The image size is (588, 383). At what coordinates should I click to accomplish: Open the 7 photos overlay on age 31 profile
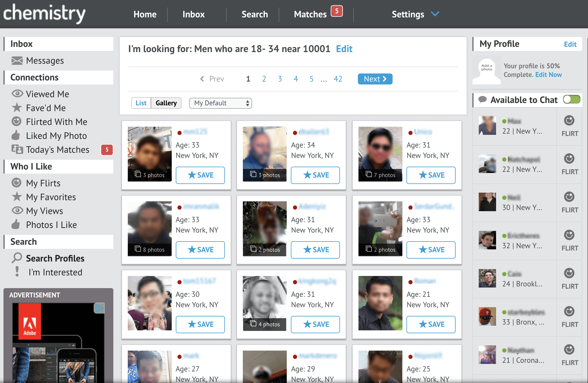coord(380,175)
